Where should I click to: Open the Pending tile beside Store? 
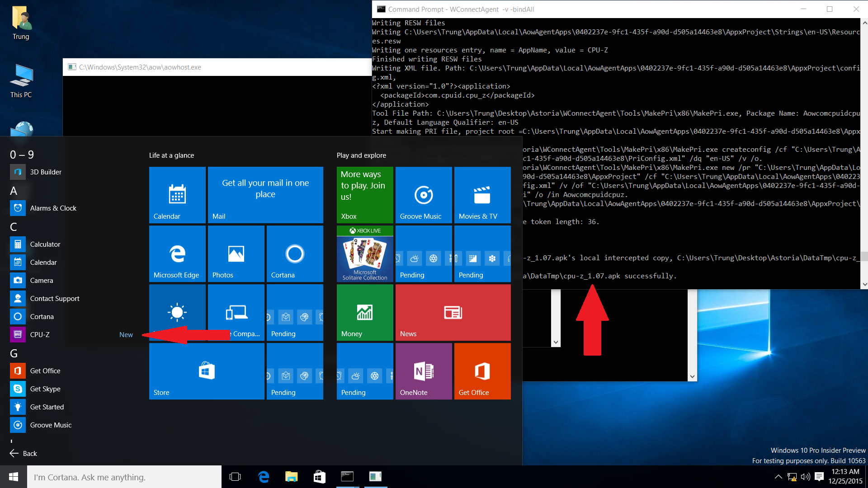point(295,371)
